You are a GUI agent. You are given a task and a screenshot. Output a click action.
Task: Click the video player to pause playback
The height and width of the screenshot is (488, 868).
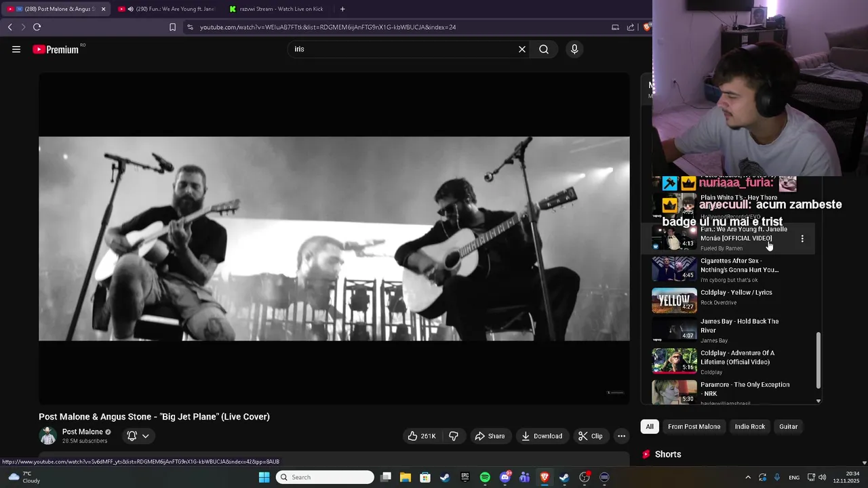(334, 239)
